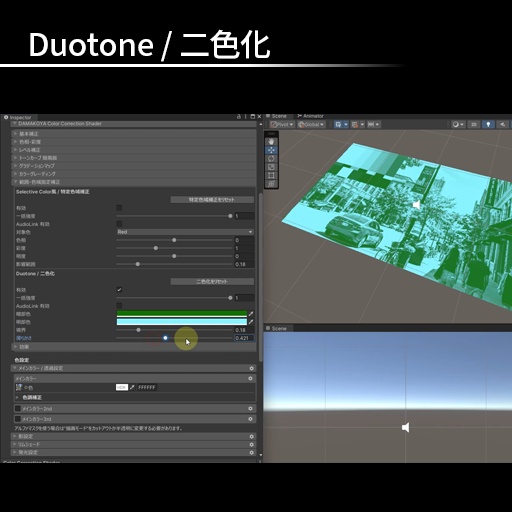Viewport: 512px width, 512px height.
Task: Click the Inspector vertical scrollbar
Action: [x=260, y=277]
